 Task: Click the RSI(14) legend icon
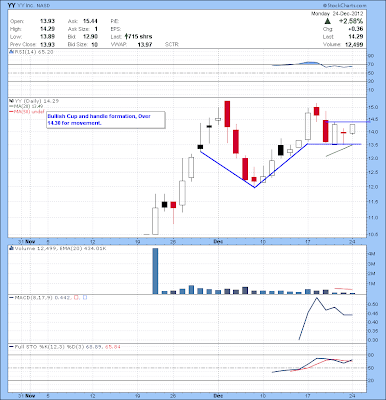click(11, 52)
